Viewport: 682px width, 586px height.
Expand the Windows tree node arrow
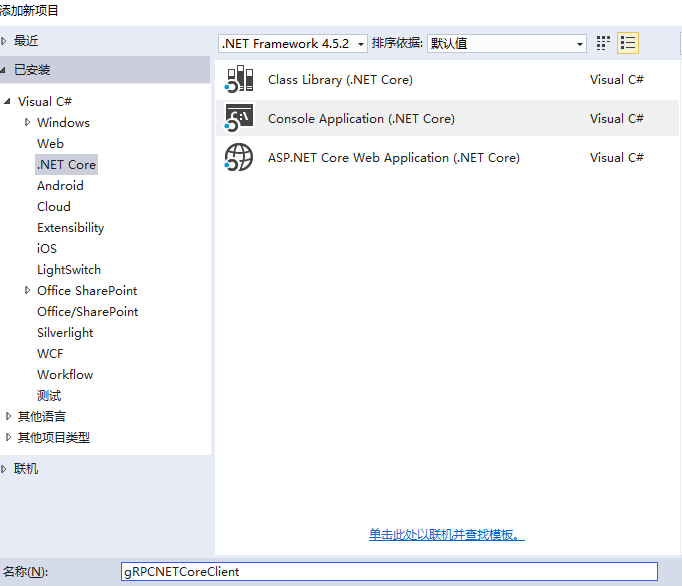[x=27, y=122]
